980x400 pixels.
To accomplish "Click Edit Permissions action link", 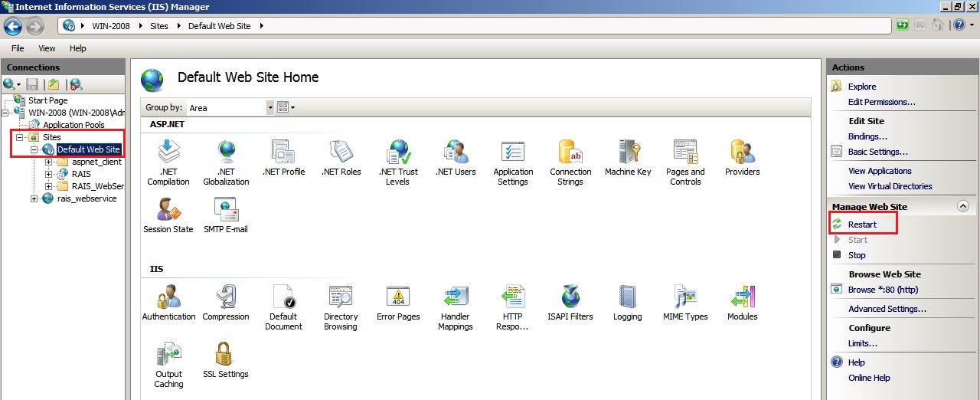I will (882, 102).
